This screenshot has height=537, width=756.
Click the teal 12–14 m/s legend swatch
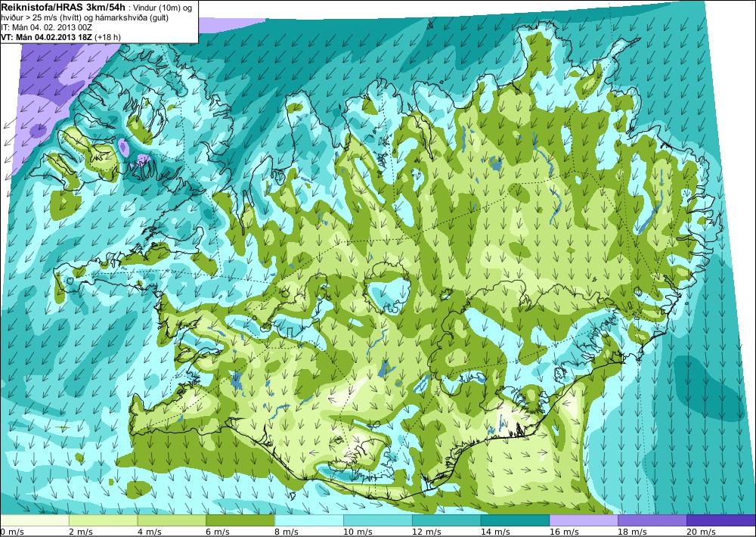click(447, 520)
